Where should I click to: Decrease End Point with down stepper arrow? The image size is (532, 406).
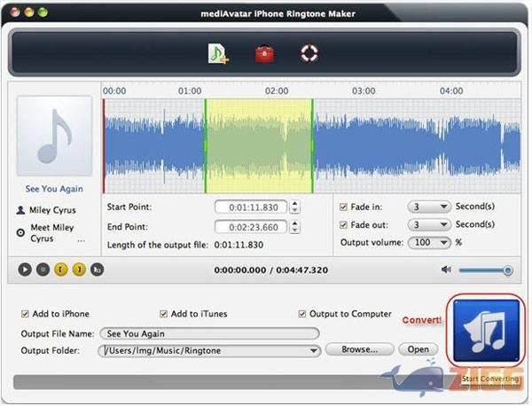[295, 230]
